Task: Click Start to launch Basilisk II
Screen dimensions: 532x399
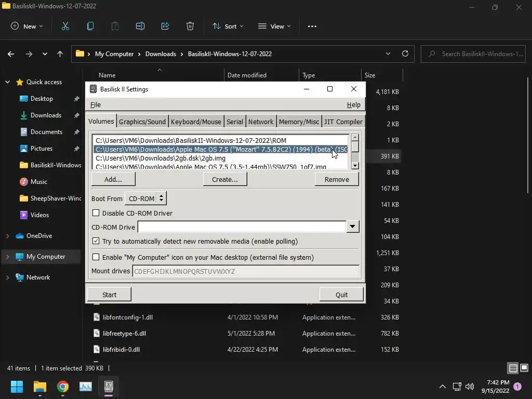Action: (x=109, y=295)
